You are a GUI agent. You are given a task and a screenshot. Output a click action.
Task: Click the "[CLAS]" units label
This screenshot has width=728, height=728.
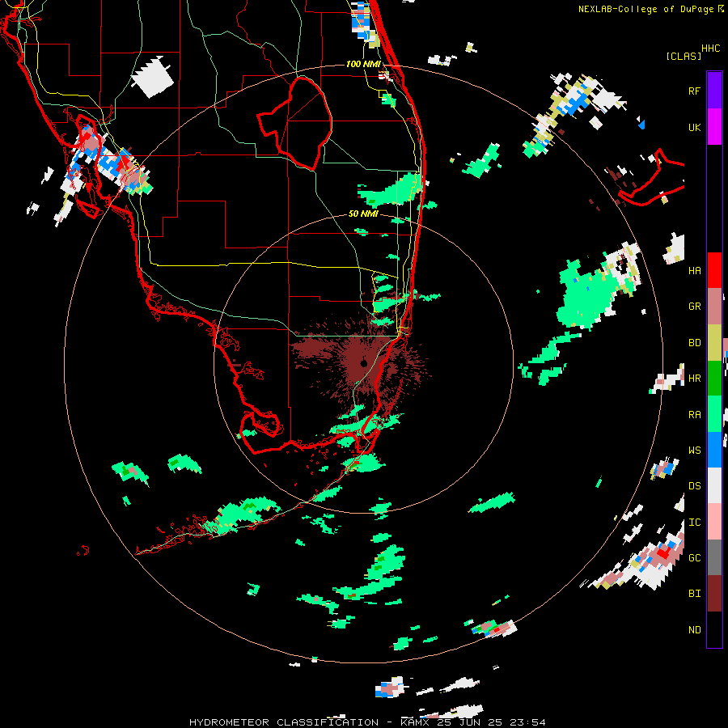coord(684,57)
